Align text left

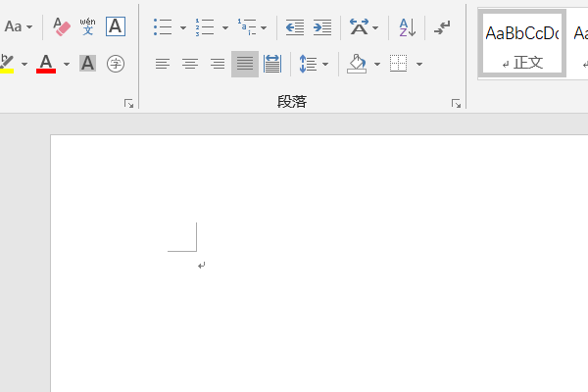point(163,64)
